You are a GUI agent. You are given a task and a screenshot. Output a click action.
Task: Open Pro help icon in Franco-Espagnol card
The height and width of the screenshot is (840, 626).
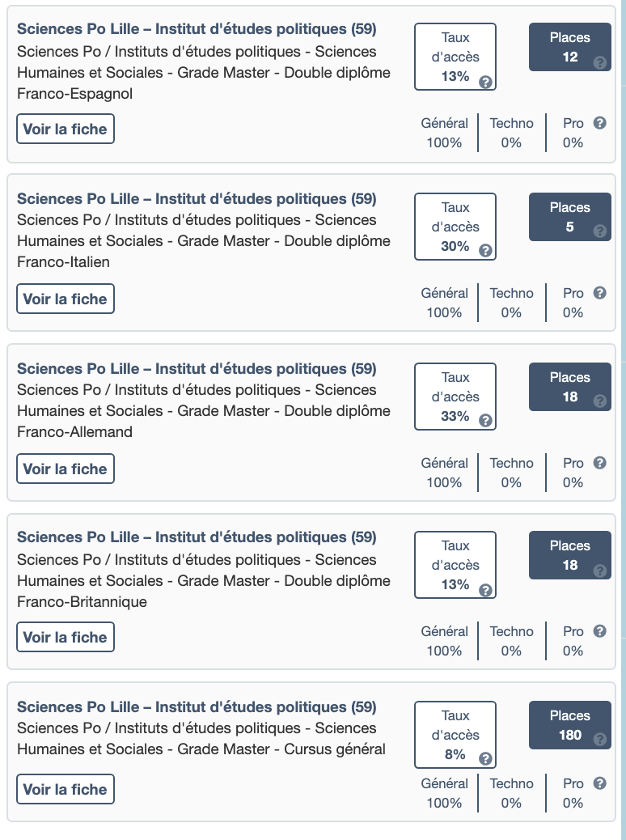click(x=599, y=123)
